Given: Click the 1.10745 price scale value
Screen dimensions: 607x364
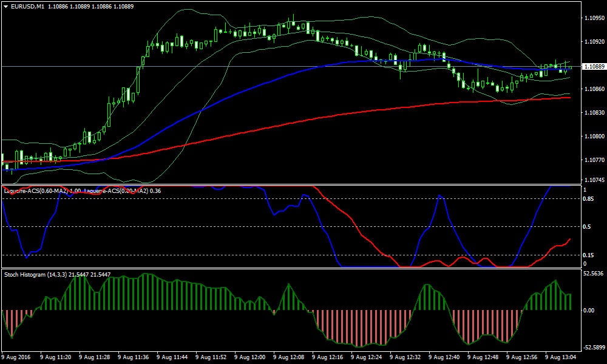Looking at the screenshot, I should (x=592, y=180).
